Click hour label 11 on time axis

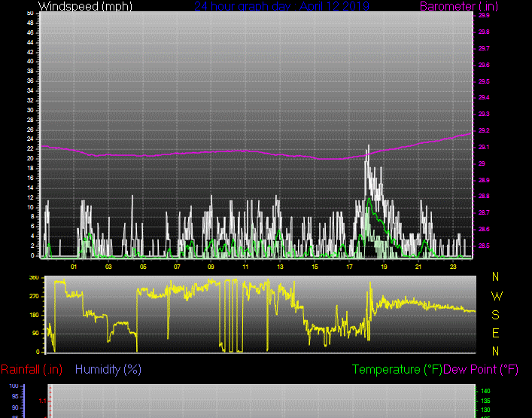(245, 267)
